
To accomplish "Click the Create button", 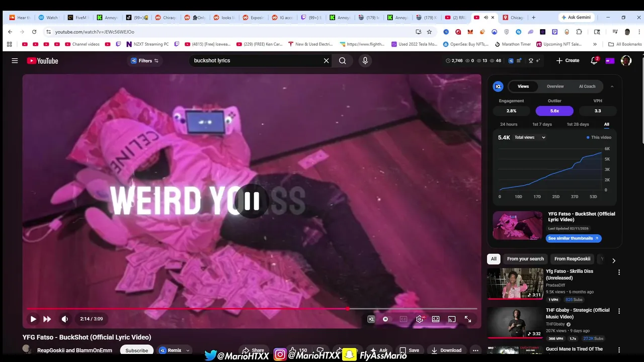I will pos(568,61).
